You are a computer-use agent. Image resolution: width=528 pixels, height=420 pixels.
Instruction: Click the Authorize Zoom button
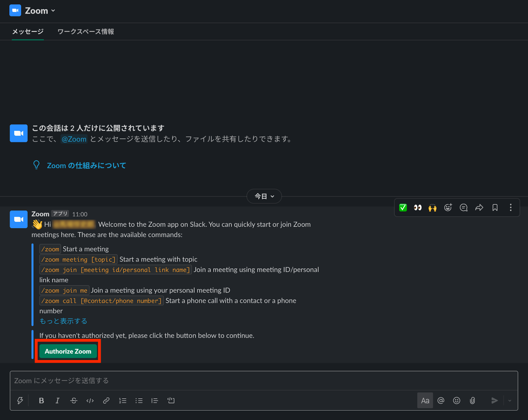click(x=68, y=351)
